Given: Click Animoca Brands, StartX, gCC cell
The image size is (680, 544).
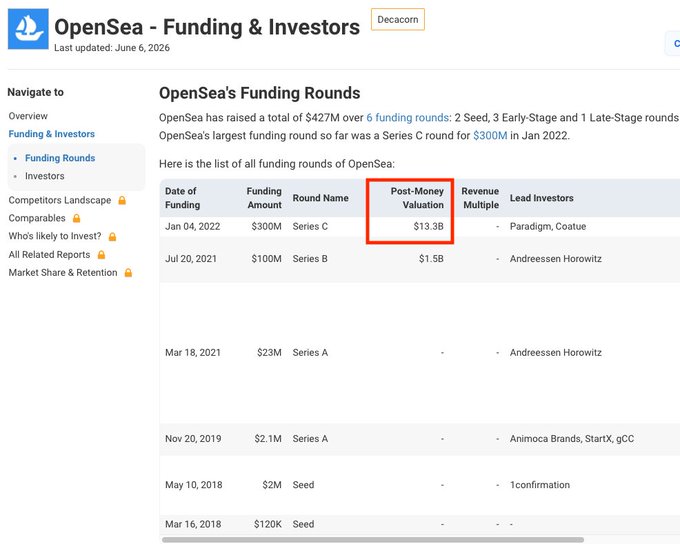Looking at the screenshot, I should point(572,439).
